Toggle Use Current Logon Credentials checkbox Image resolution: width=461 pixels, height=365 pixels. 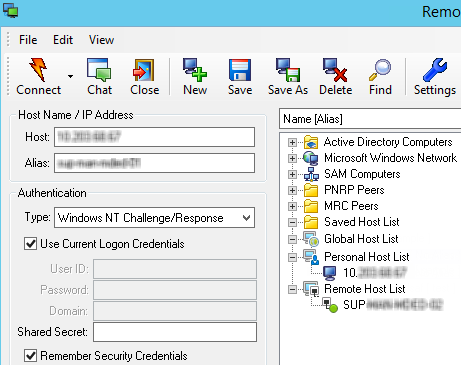coord(30,244)
